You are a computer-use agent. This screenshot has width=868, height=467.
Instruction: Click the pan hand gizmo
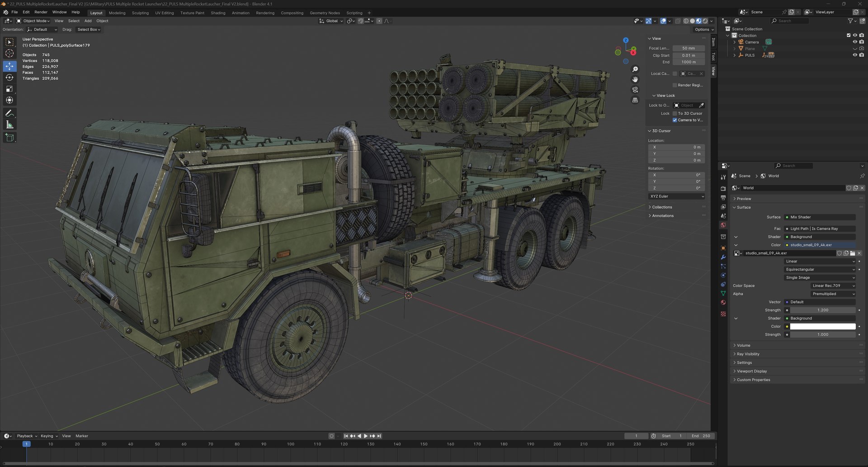coord(635,79)
